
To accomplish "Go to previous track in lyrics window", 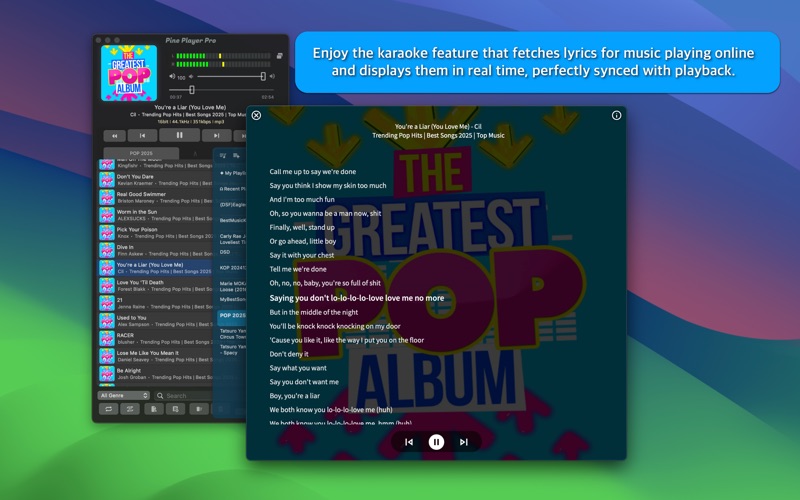I will pyautogui.click(x=409, y=442).
